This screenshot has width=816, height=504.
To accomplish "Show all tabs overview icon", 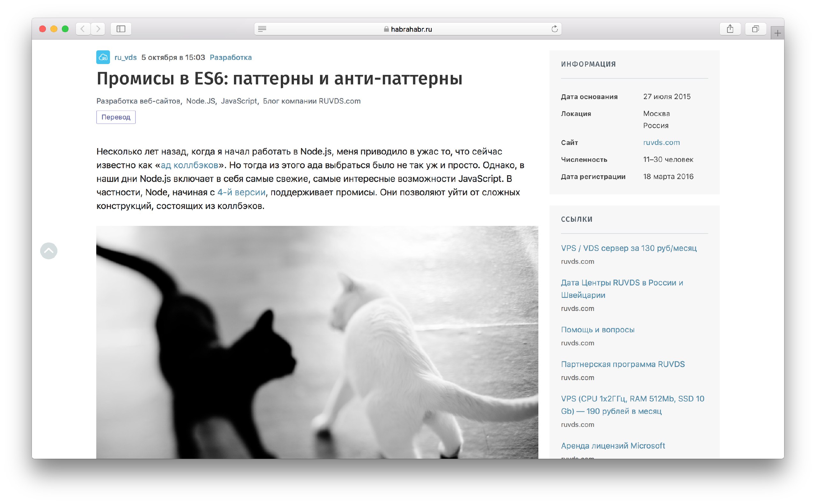I will [756, 29].
